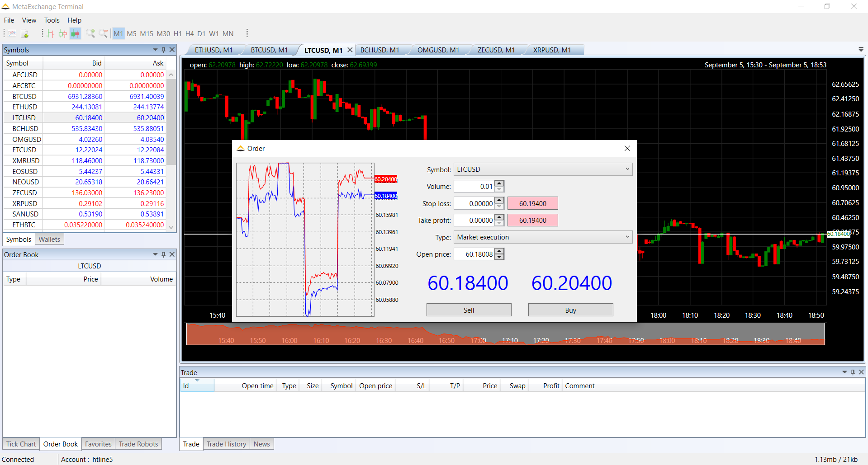The height and width of the screenshot is (465, 868).
Task: Switch to hollow candlestick chart style
Action: click(x=63, y=33)
